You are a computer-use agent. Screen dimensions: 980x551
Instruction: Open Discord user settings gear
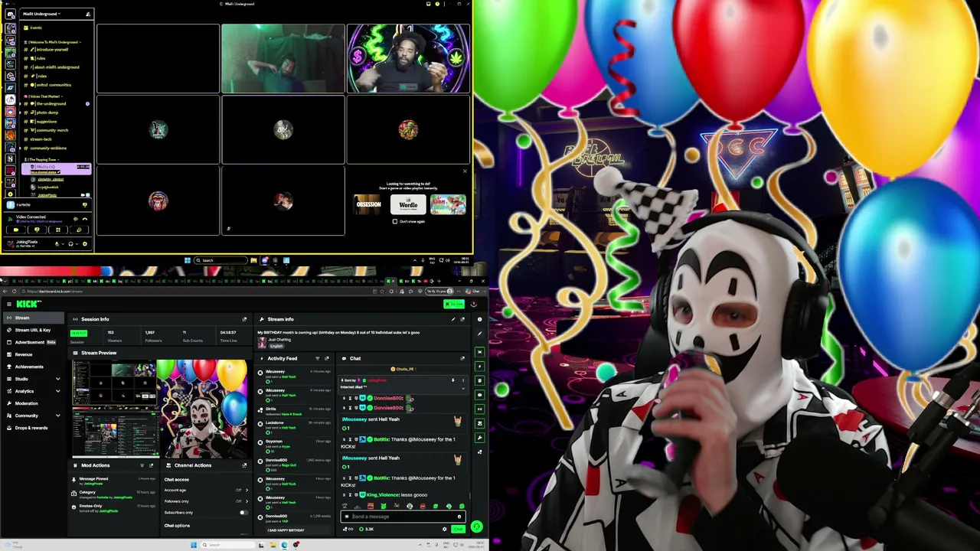tap(84, 244)
